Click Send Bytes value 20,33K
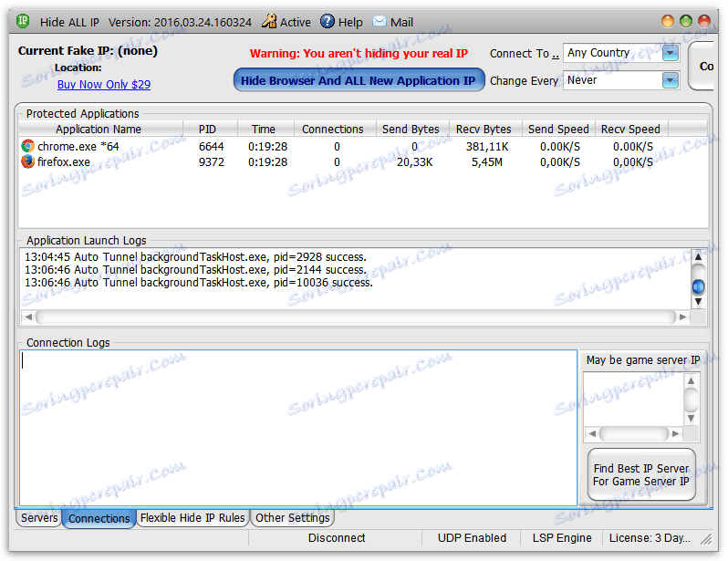Screen dimensions: 728x561 pos(414,162)
